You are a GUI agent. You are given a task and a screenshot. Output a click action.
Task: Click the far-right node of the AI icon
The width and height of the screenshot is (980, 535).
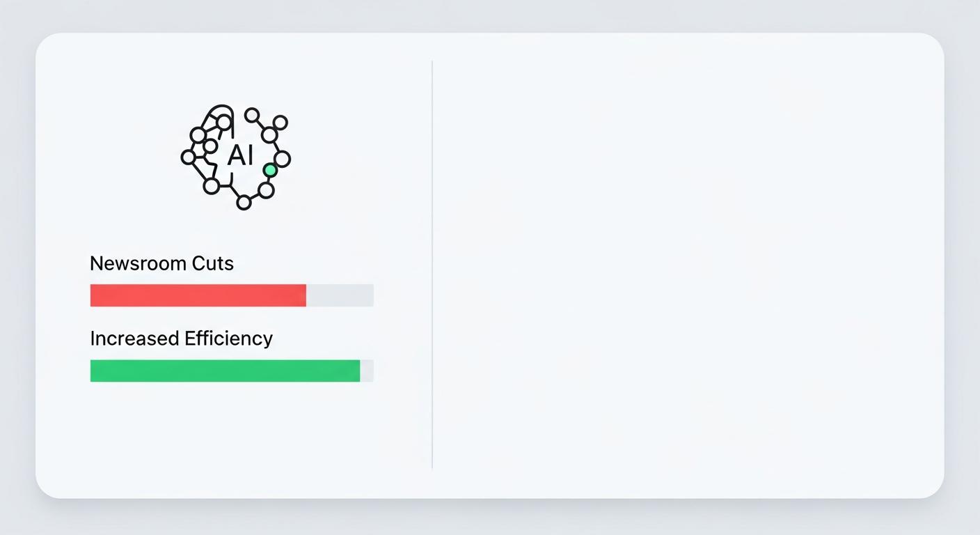(x=283, y=159)
